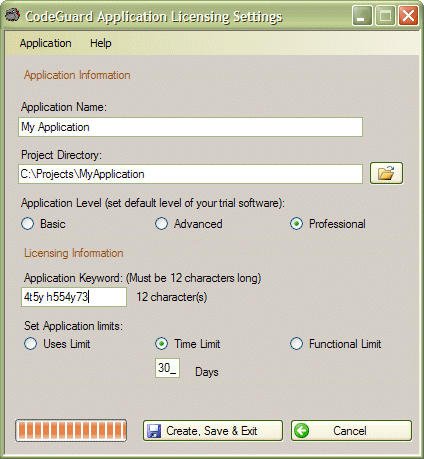Focus the Application Name text field

tap(190, 127)
